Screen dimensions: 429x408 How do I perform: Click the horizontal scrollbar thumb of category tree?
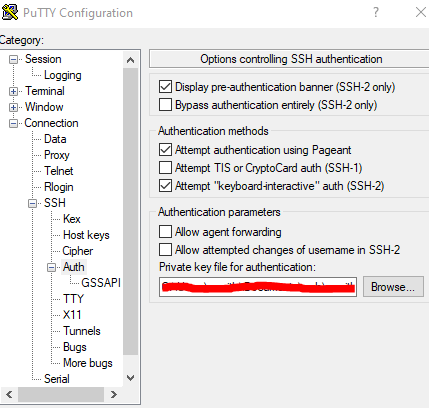[61, 395]
